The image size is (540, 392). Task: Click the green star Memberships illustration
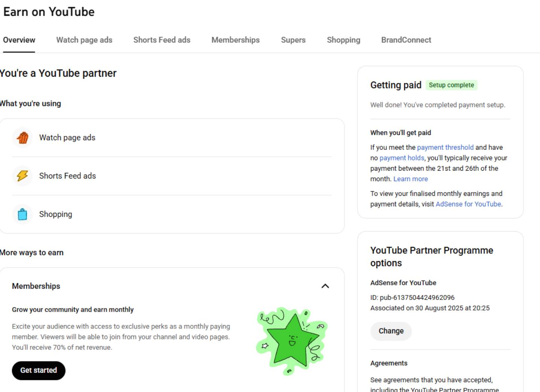(292, 341)
